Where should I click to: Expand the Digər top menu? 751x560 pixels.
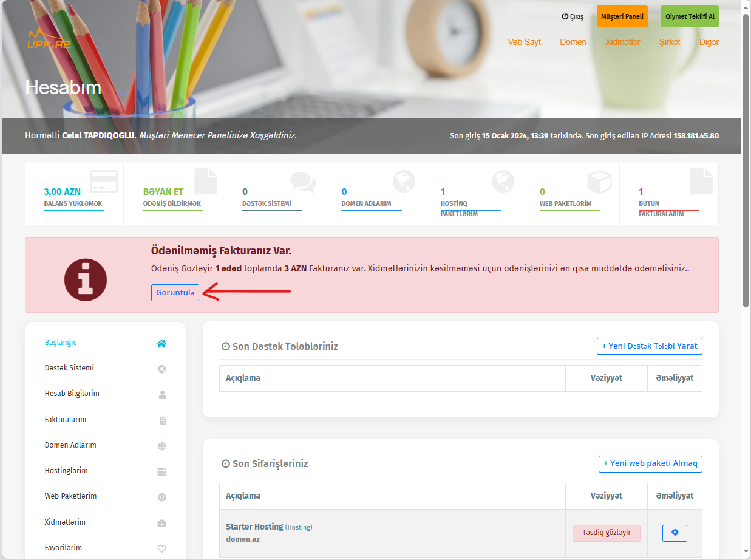point(709,42)
